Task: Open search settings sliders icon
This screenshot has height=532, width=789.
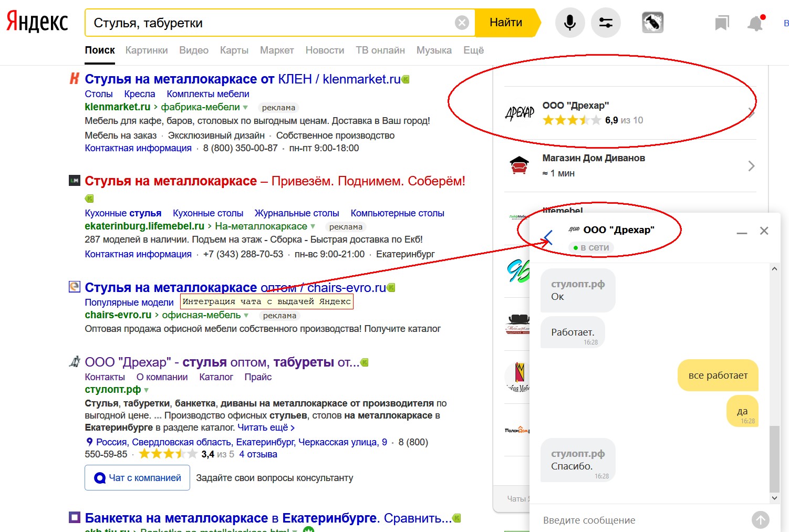Action: [x=606, y=23]
